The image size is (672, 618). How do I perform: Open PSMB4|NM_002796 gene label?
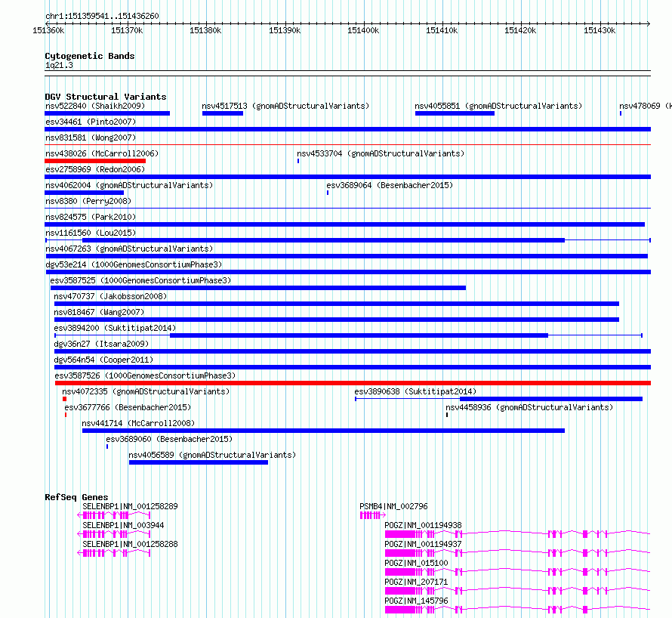pyautogui.click(x=393, y=506)
